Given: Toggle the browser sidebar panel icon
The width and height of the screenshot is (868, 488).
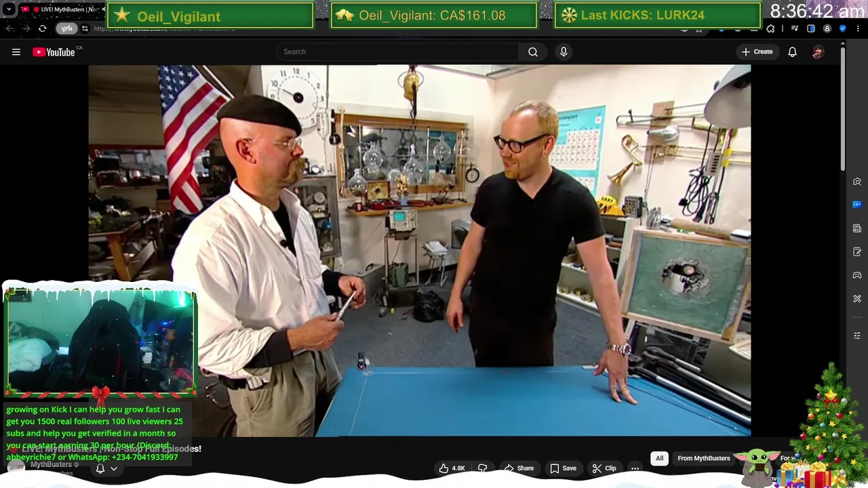Looking at the screenshot, I should [x=811, y=28].
